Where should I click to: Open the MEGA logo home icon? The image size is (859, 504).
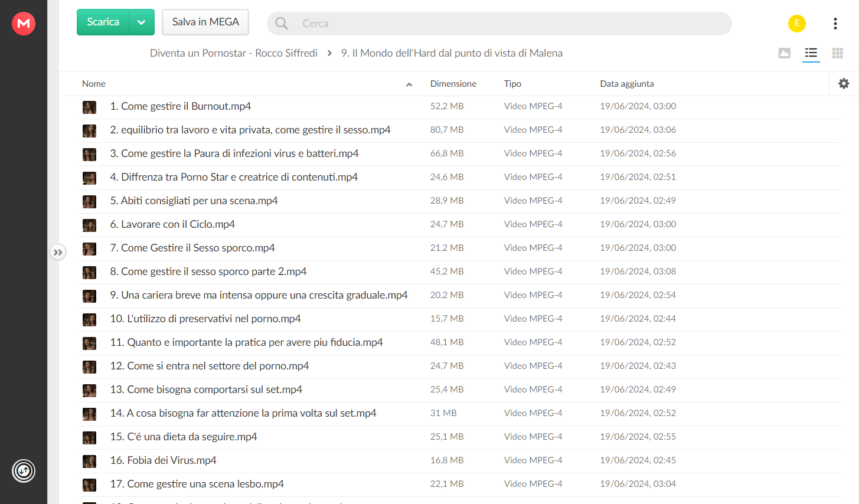point(24,24)
